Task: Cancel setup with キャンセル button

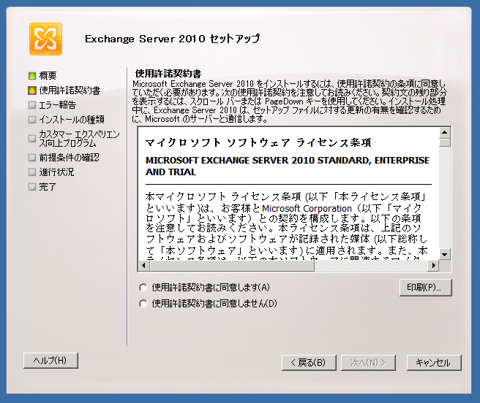Action: click(x=434, y=363)
